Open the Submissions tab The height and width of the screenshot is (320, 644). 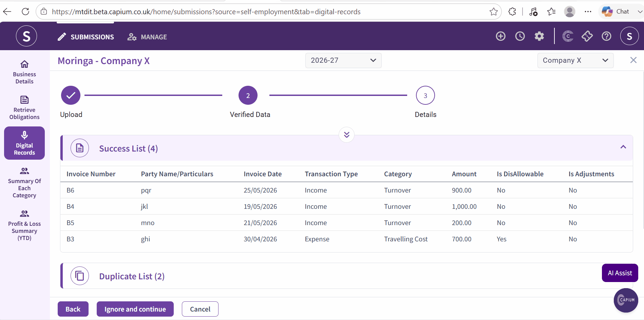click(x=86, y=37)
